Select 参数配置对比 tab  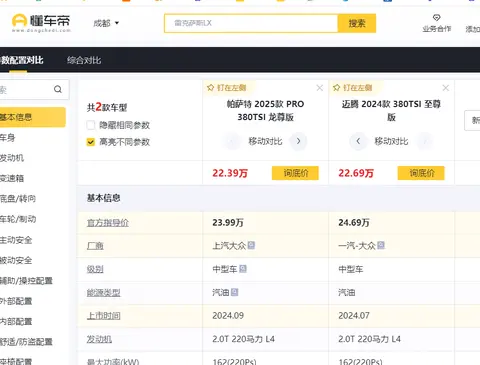22,60
